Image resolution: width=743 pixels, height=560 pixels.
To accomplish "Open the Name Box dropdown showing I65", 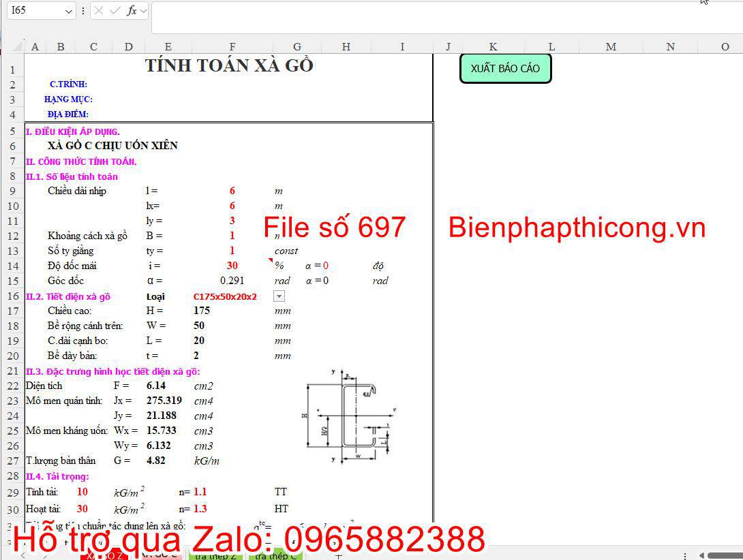I will (x=68, y=11).
